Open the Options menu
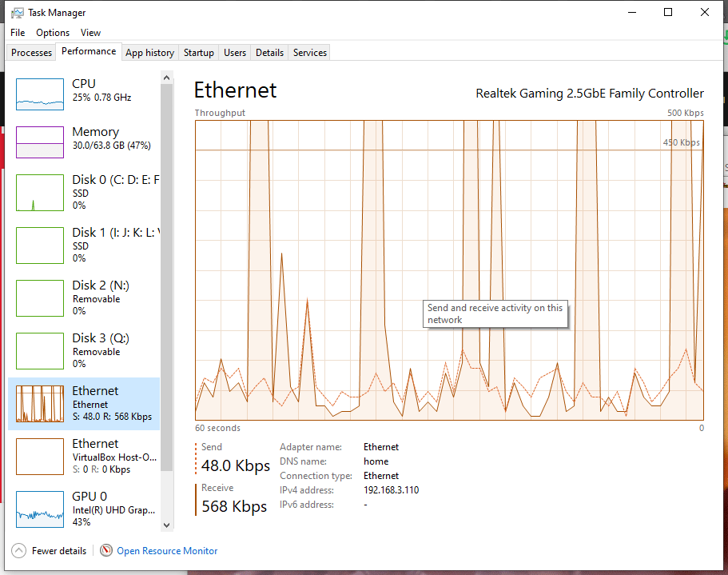The width and height of the screenshot is (728, 575). point(52,33)
